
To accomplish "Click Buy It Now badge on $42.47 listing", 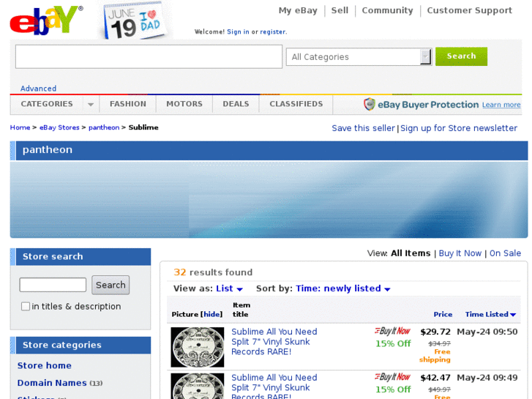I will [392, 376].
